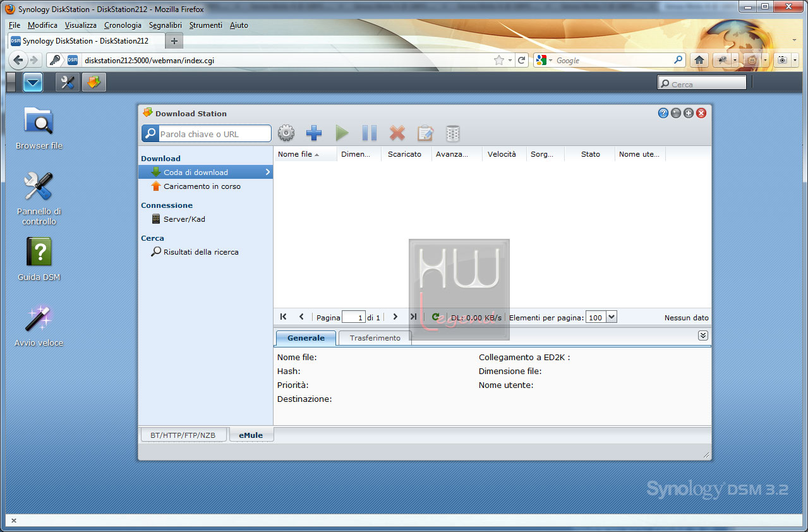Click Firefox back navigation arrow
Screen dimensions: 808x532
click(18, 60)
